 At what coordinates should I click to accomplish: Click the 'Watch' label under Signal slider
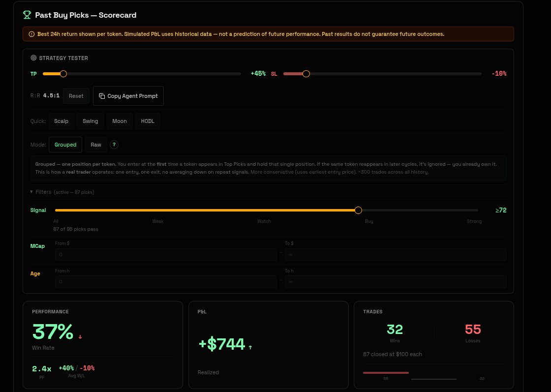click(x=264, y=221)
